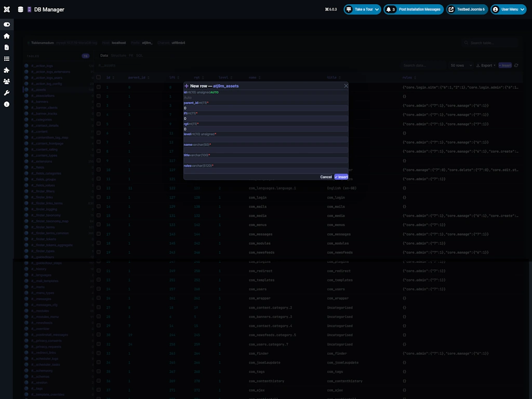Tick the checkbox for row id 5
This screenshot has height=399, width=532.
(x=99, y=124)
